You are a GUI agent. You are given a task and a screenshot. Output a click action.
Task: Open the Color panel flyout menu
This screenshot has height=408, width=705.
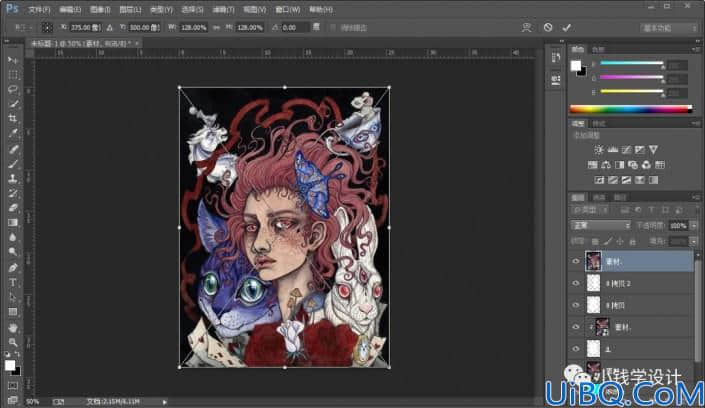coord(696,49)
